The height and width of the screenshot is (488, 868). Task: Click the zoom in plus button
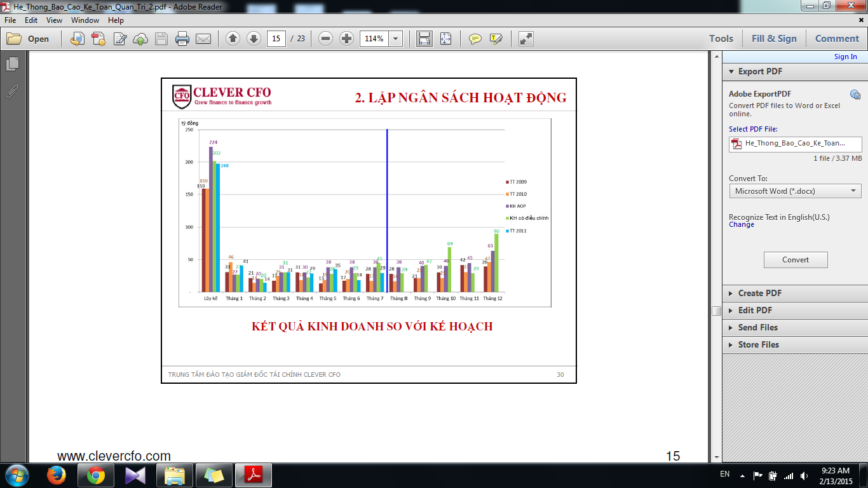click(x=346, y=39)
